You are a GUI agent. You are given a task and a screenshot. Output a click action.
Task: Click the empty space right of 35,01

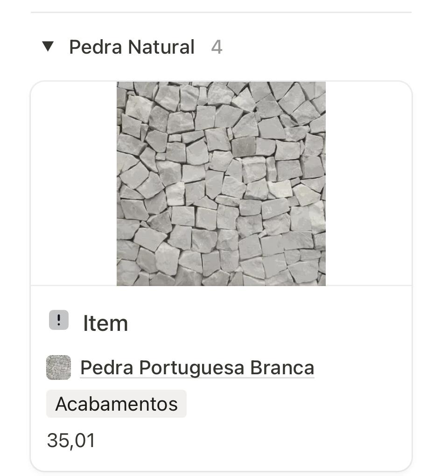(252, 440)
